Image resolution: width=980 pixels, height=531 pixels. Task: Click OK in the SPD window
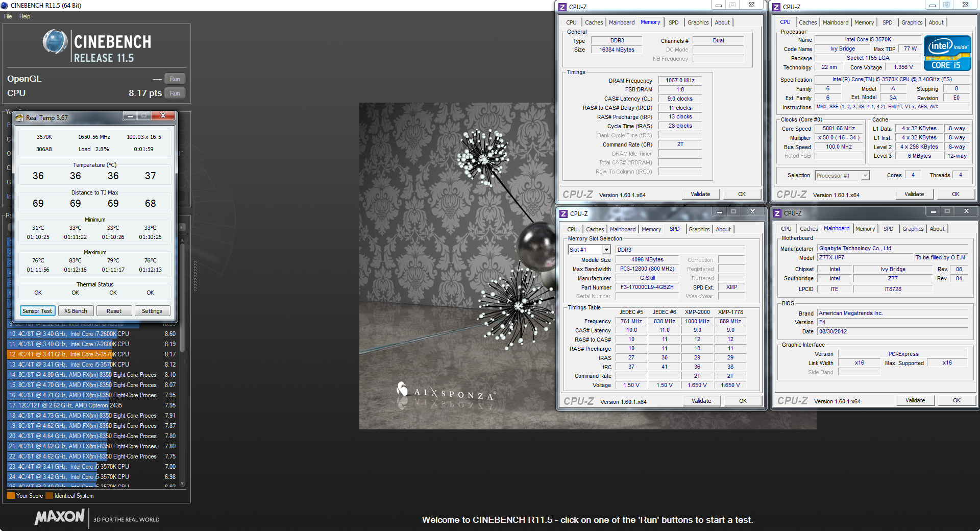pos(743,401)
